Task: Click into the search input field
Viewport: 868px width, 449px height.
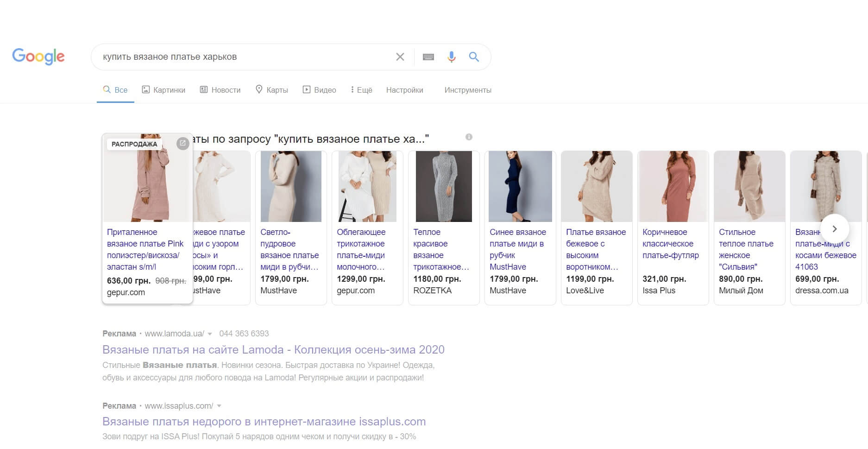Action: coord(241,57)
